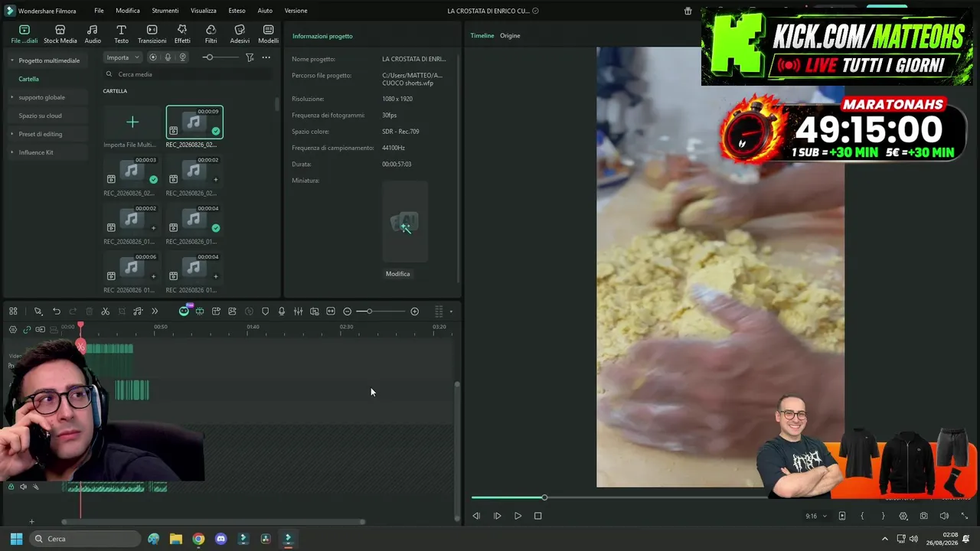The width and height of the screenshot is (980, 551).
Task: Open the Stock Media library tab
Action: tap(60, 34)
